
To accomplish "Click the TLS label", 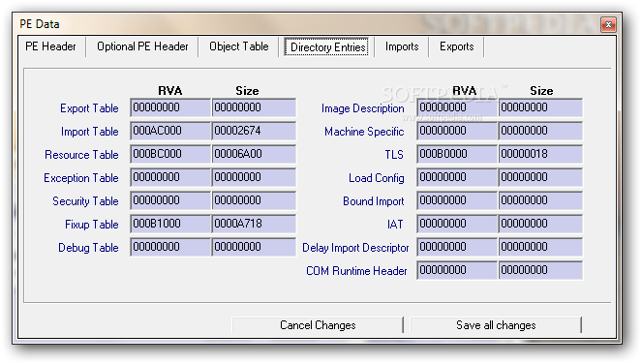I will click(394, 155).
